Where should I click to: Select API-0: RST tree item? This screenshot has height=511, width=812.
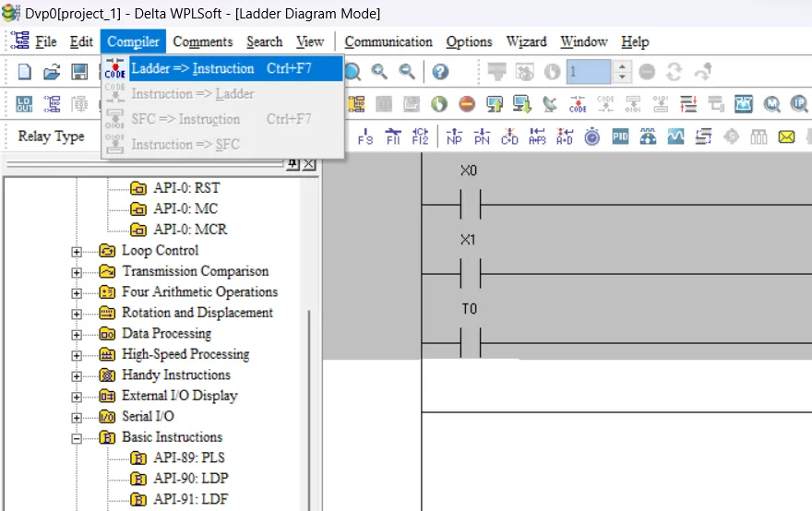[185, 187]
